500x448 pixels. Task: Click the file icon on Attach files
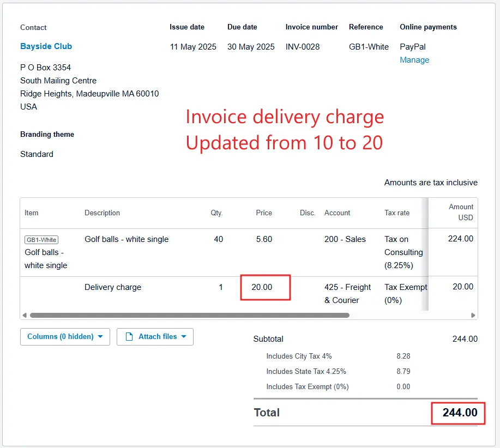pyautogui.click(x=129, y=337)
